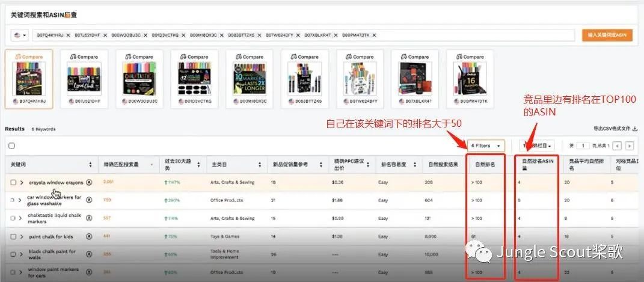Click Compare on the B083BTTZK5 card

pyautogui.click(x=304, y=57)
